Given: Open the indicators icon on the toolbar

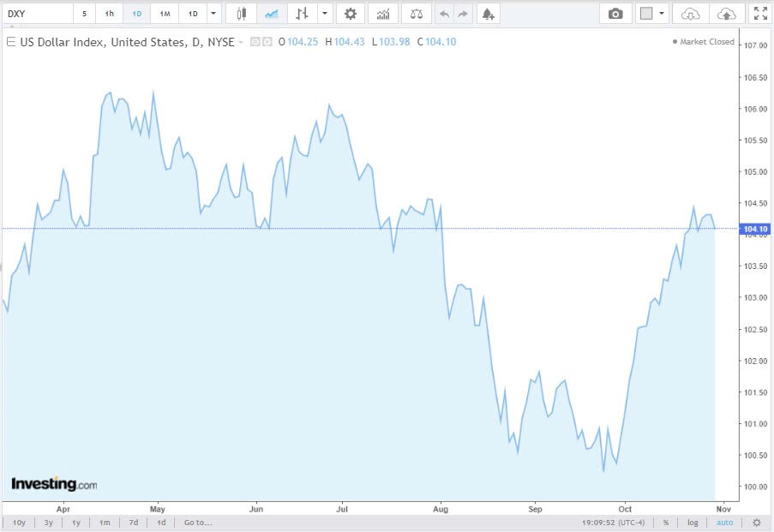Looking at the screenshot, I should 382,13.
